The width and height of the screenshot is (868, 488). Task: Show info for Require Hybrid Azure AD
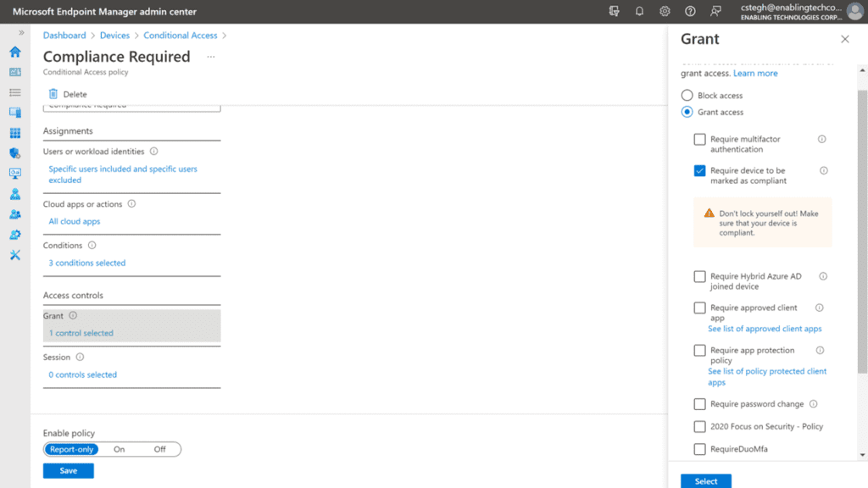(x=823, y=276)
